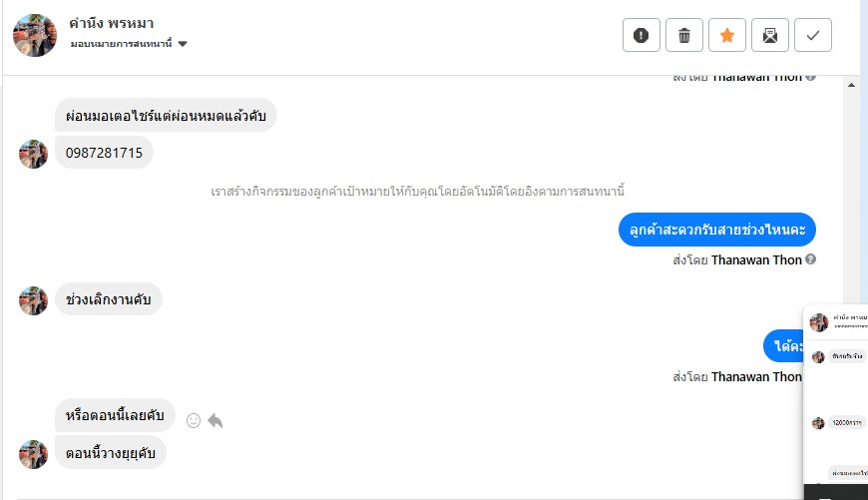Mark conversation as spam with exclamation icon
This screenshot has width=868, height=500.
[x=641, y=36]
